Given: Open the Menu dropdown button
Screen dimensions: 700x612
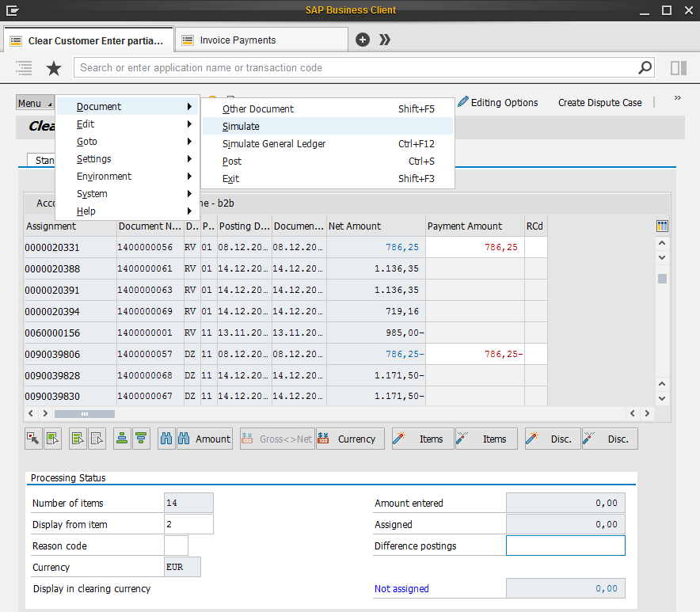Looking at the screenshot, I should click(x=35, y=103).
